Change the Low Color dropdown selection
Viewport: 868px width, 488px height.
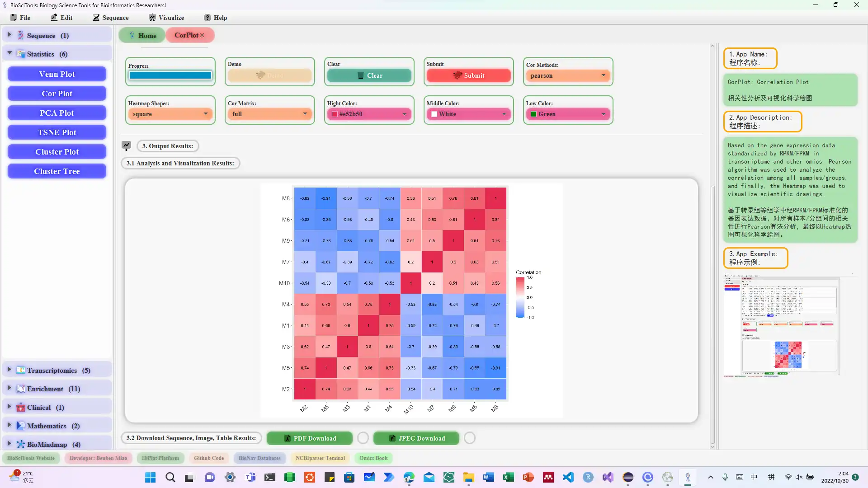click(604, 114)
